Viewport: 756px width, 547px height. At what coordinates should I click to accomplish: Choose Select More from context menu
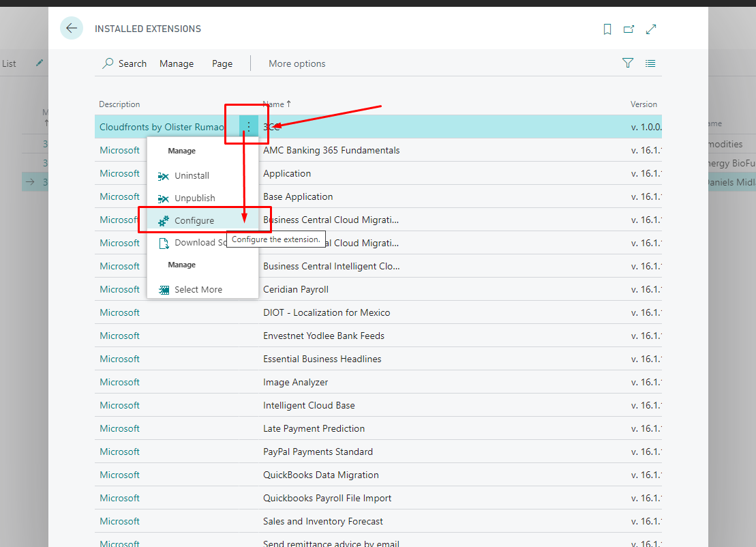tap(202, 289)
